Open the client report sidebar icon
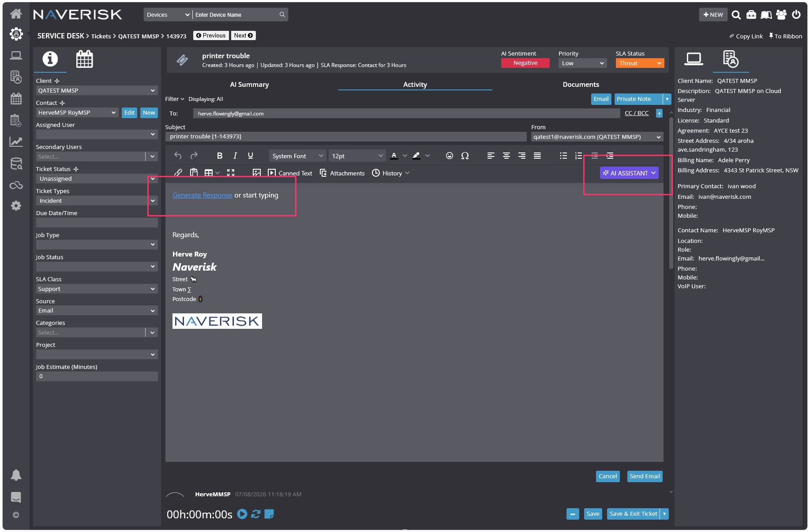This screenshot has height=532, width=810. tap(16, 77)
